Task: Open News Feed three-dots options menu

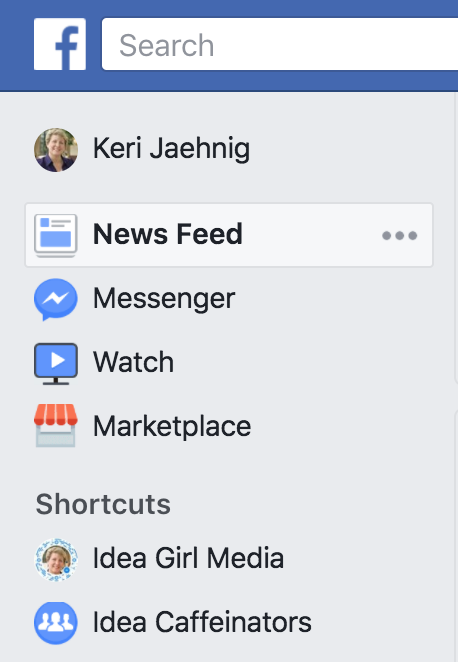Action: (x=399, y=235)
